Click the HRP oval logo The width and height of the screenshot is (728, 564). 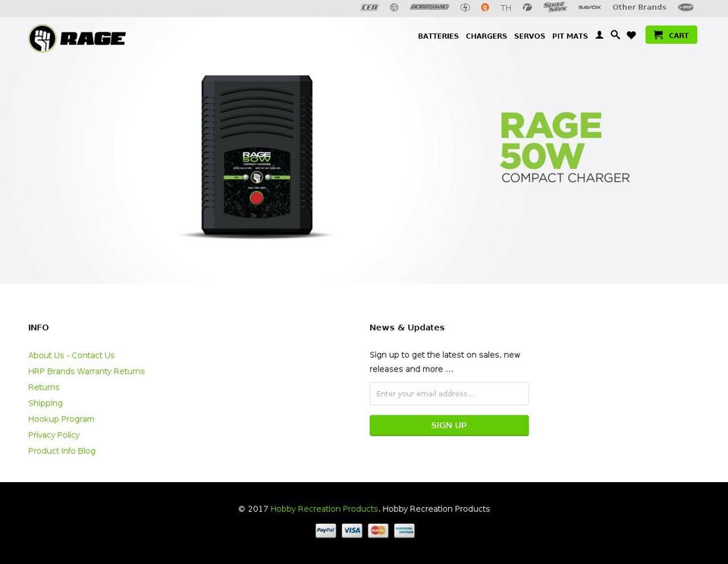pos(686,8)
